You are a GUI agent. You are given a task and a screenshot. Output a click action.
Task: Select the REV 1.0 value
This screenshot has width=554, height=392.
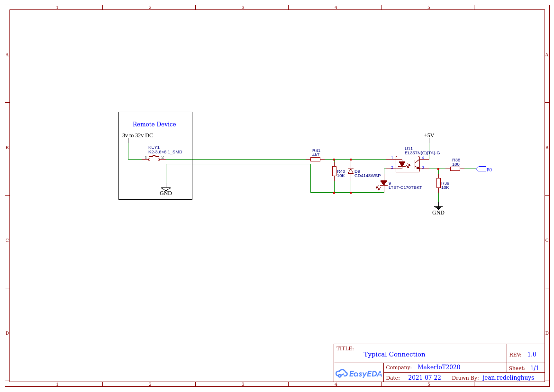[532, 354]
